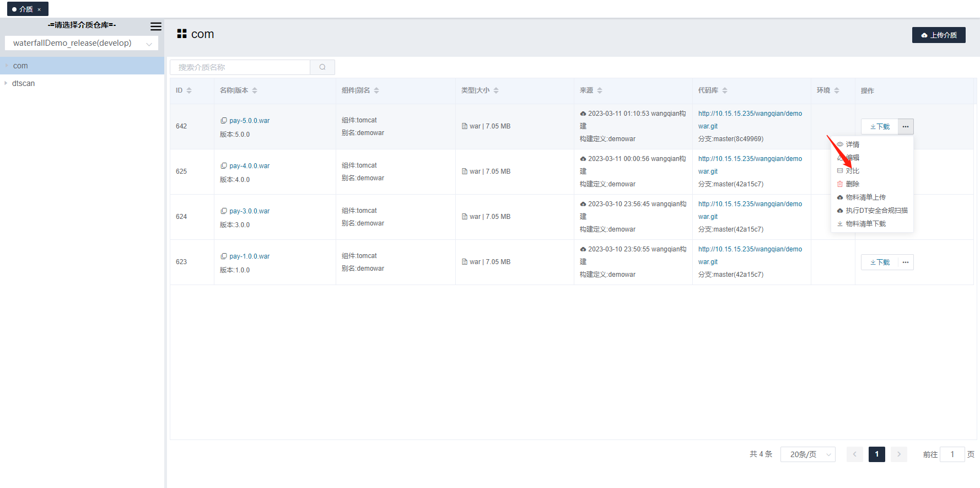The height and width of the screenshot is (488, 980).
Task: Click the next page arrow in pagination
Action: (x=898, y=454)
